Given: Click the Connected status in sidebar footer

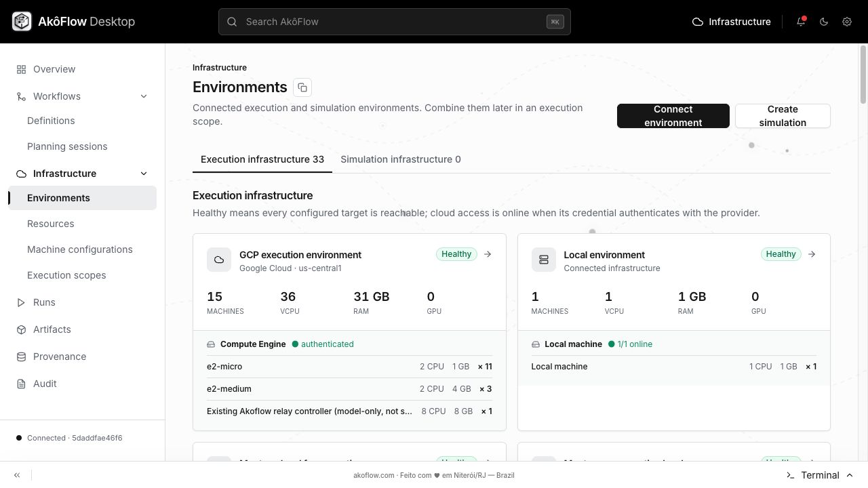Looking at the screenshot, I should (69, 438).
